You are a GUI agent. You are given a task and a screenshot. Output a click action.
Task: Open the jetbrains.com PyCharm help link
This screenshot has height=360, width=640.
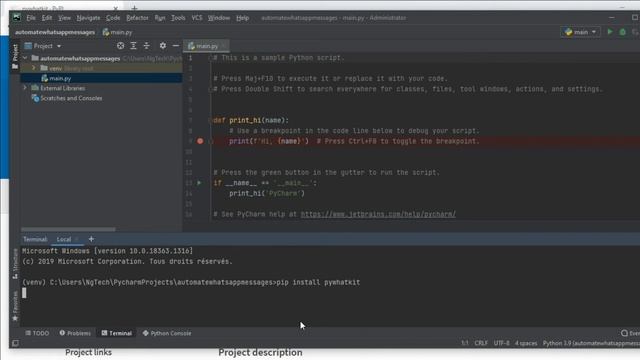tap(378, 214)
